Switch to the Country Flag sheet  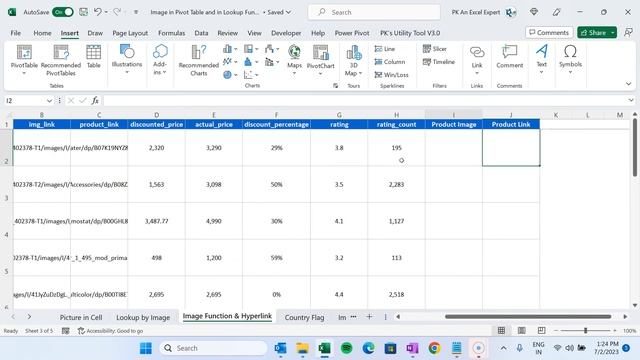pyautogui.click(x=304, y=317)
